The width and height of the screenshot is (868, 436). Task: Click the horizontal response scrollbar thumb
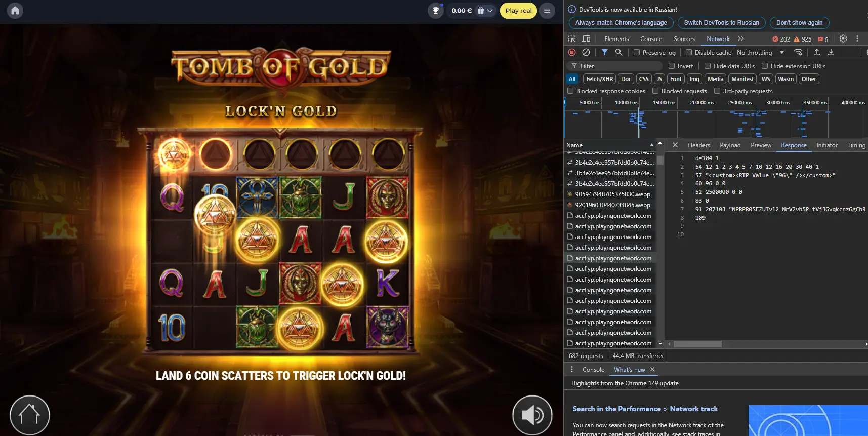[x=697, y=344]
